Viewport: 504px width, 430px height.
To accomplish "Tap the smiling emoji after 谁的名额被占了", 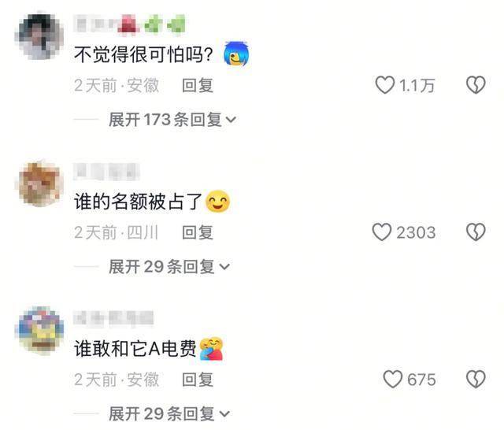I will click(x=217, y=202).
